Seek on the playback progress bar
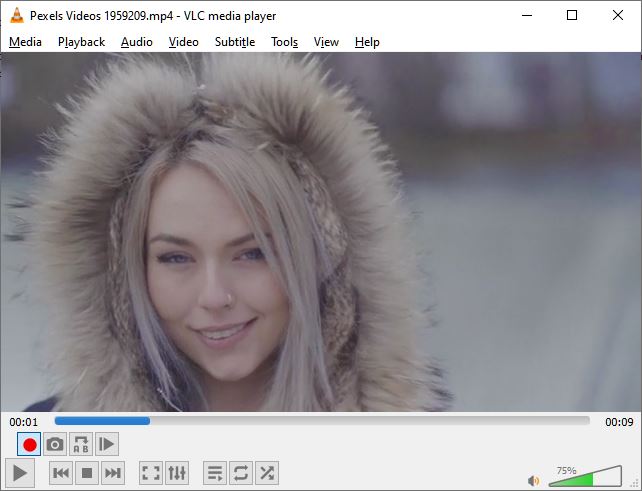The height and width of the screenshot is (491, 642). 322,421
